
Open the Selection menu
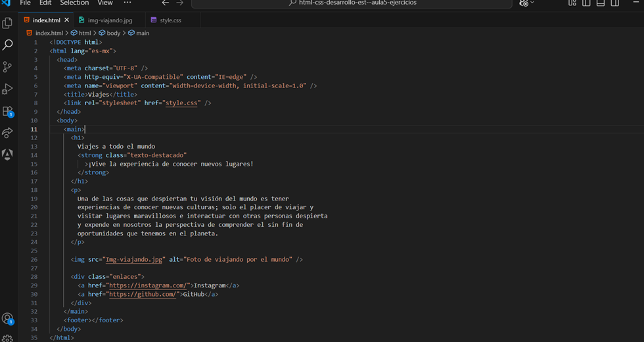pos(74,3)
